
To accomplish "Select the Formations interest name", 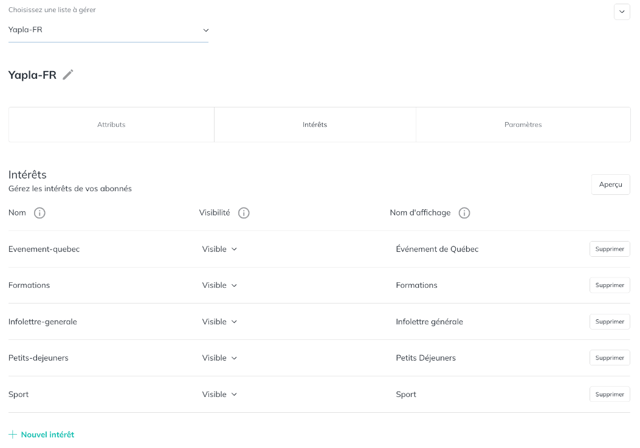I will pyautogui.click(x=29, y=285).
